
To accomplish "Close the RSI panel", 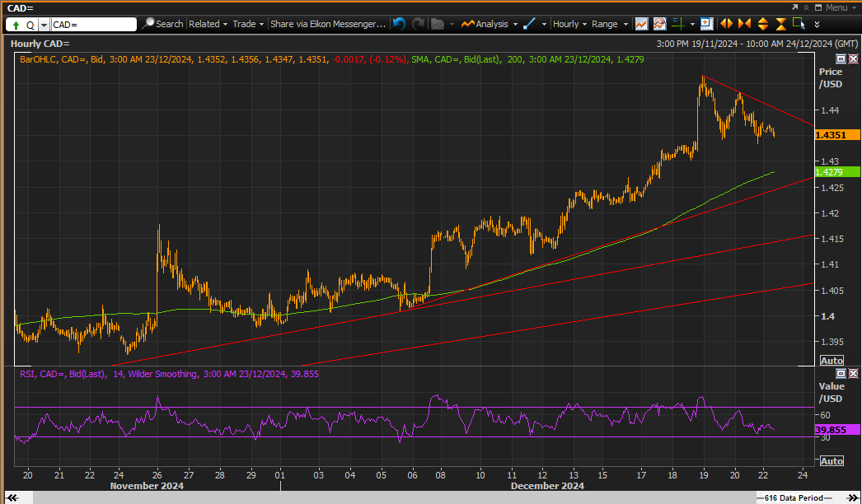I will coord(853,374).
